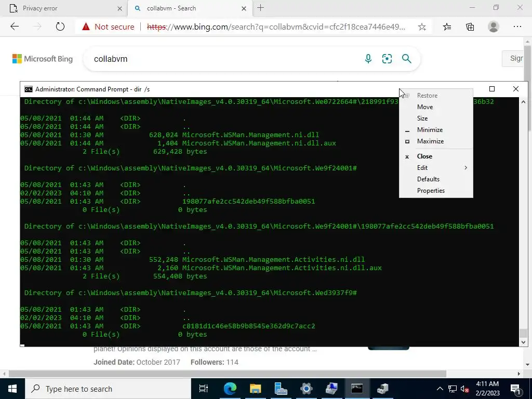This screenshot has width=532, height=399.
Task: Click the text 629,428 bytes
Action: pos(180,151)
